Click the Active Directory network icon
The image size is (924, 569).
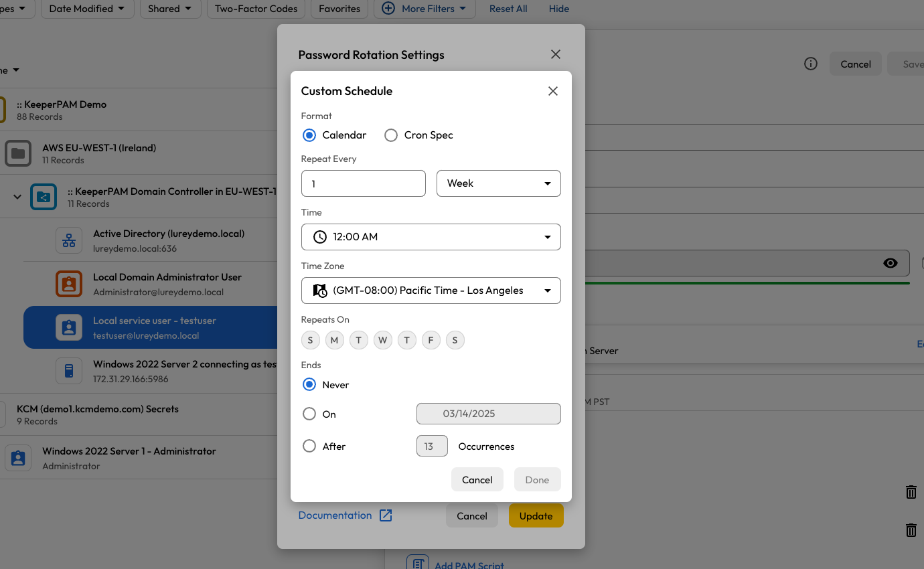coord(69,240)
